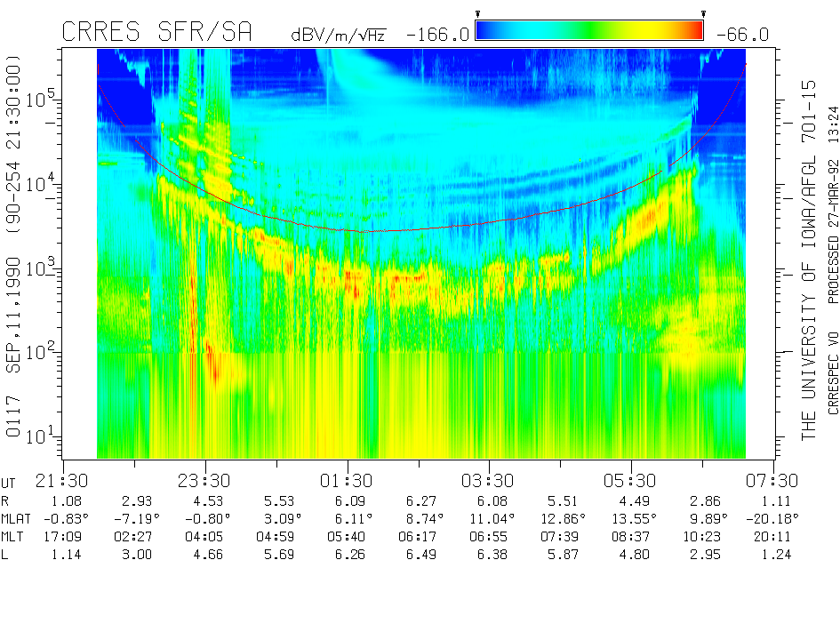The width and height of the screenshot is (840, 640).
Task: Click the right triangle marker above the color bar
Action: (x=703, y=14)
